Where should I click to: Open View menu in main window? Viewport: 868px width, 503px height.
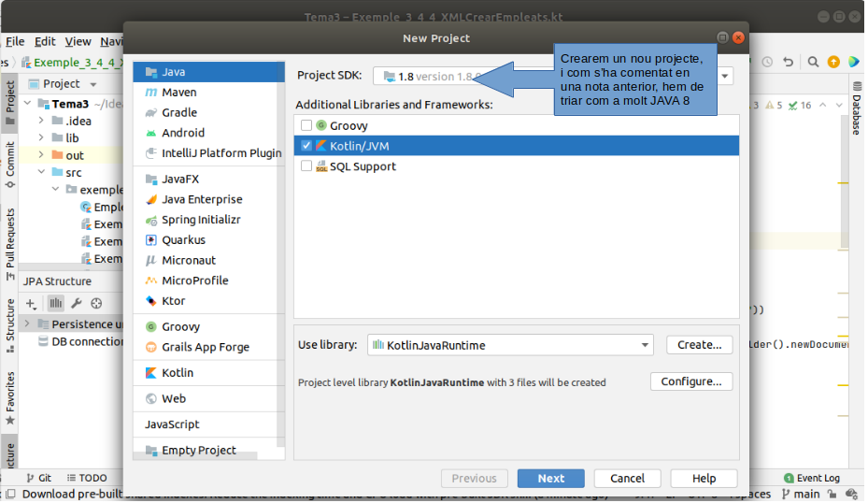(78, 41)
